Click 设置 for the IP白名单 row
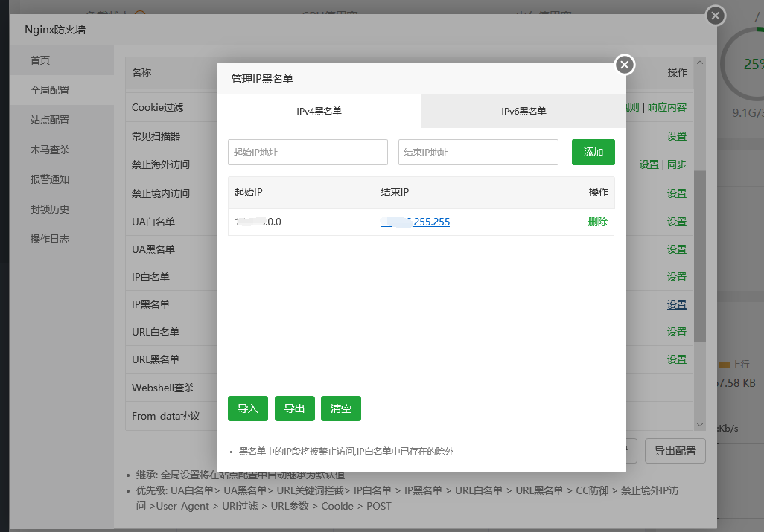 click(x=676, y=277)
